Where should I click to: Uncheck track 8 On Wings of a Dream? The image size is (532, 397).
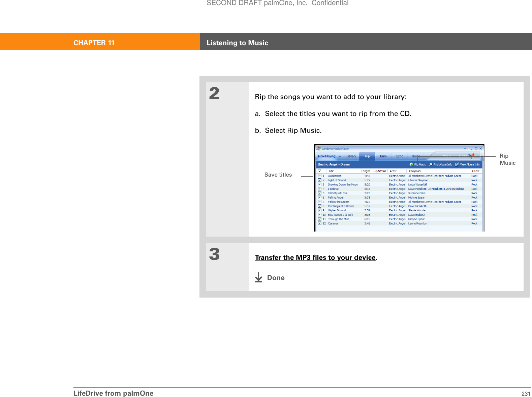point(320,206)
